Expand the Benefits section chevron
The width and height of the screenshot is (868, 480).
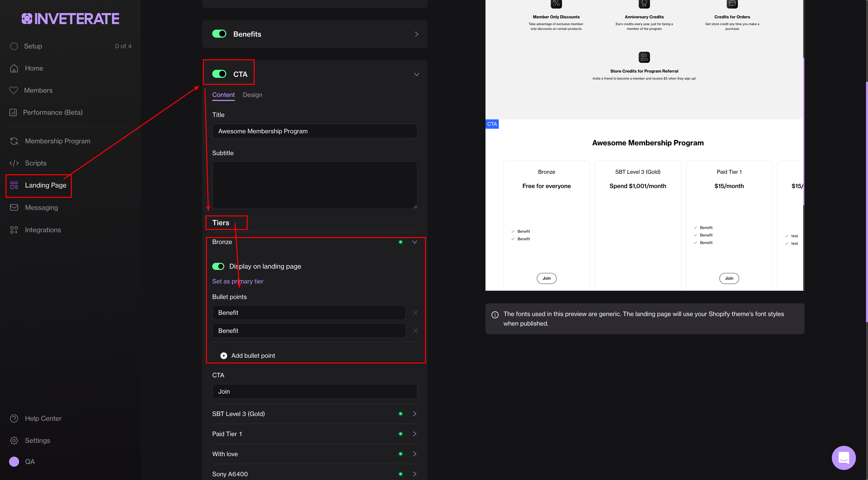pyautogui.click(x=416, y=34)
